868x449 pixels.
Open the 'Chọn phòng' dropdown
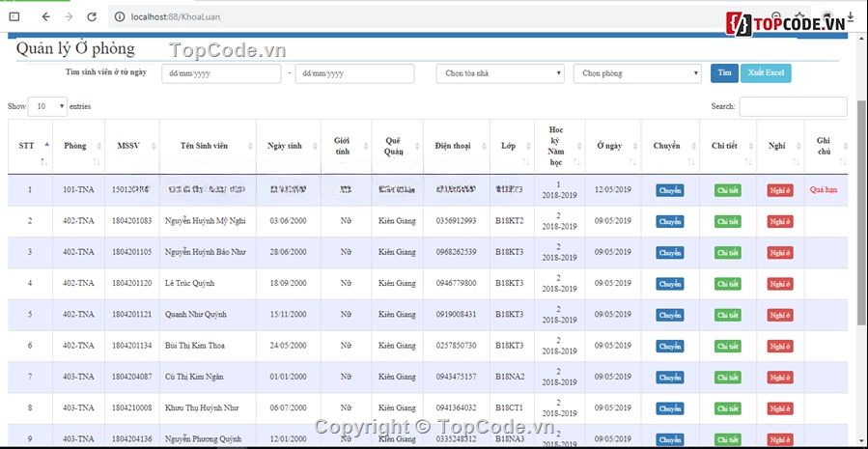pos(637,73)
